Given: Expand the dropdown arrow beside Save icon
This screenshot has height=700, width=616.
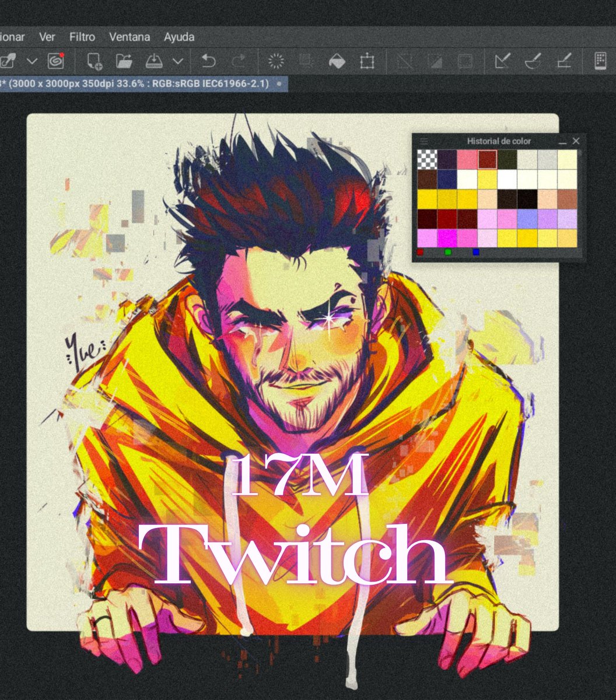Looking at the screenshot, I should coord(178,61).
